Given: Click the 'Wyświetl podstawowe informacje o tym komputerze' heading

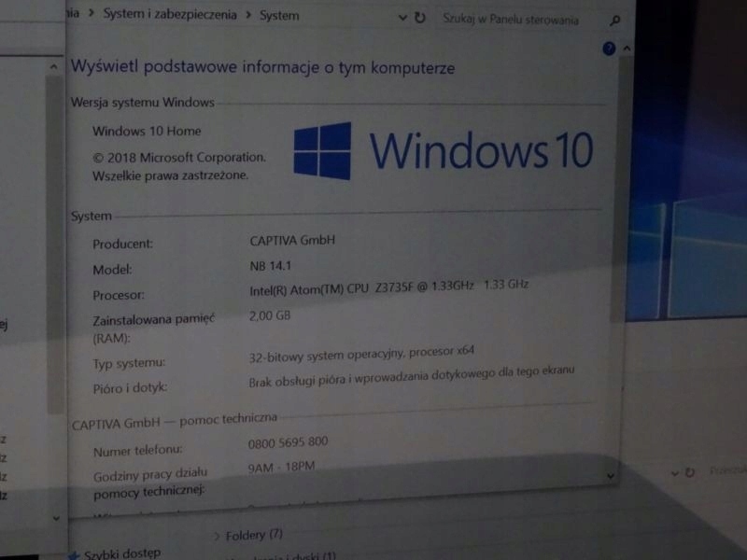Looking at the screenshot, I should 262,67.
